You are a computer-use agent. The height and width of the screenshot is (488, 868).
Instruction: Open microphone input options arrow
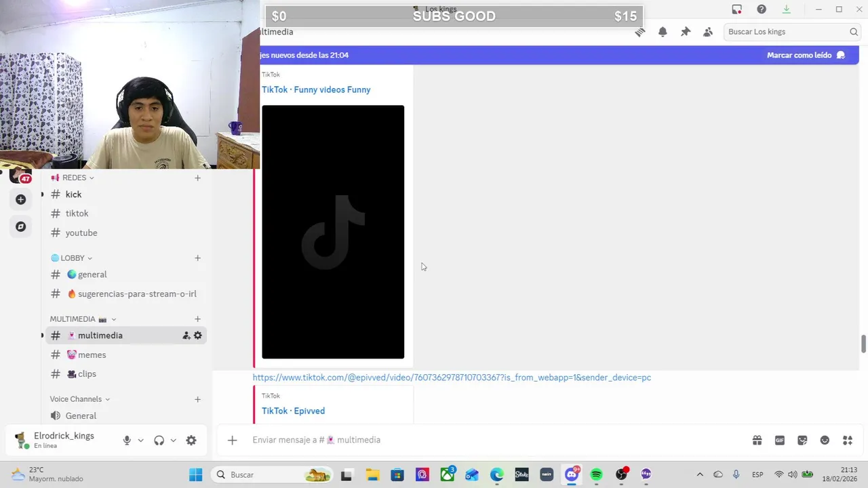coord(140,441)
